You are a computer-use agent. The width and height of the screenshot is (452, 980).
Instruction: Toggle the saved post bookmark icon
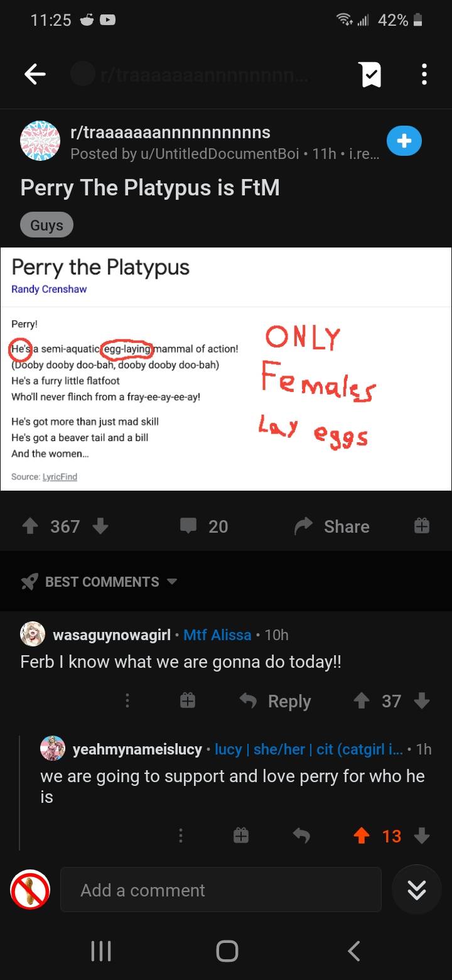[370, 75]
